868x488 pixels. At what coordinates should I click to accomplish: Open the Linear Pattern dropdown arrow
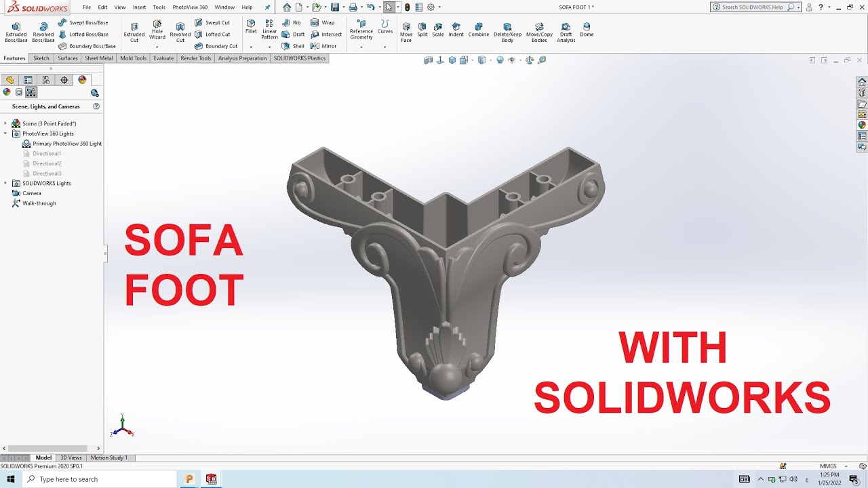point(270,47)
